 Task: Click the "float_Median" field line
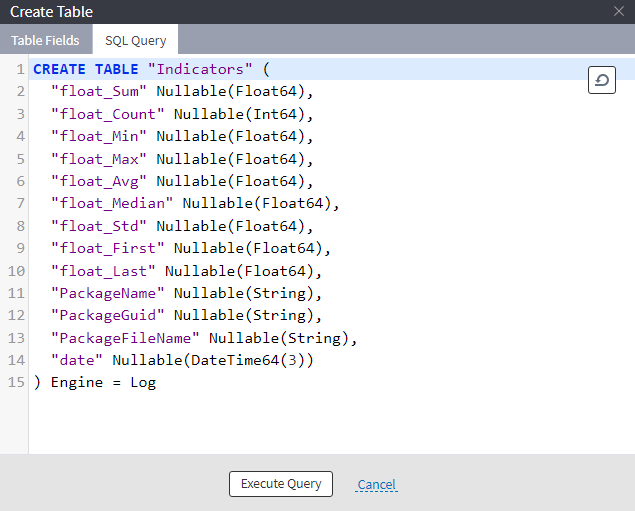click(195, 203)
